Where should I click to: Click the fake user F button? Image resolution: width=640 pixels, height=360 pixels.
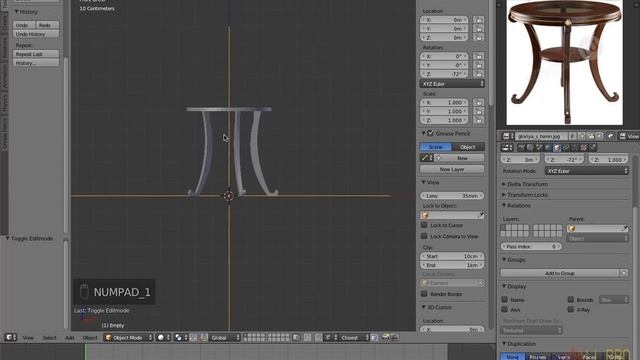point(572,136)
